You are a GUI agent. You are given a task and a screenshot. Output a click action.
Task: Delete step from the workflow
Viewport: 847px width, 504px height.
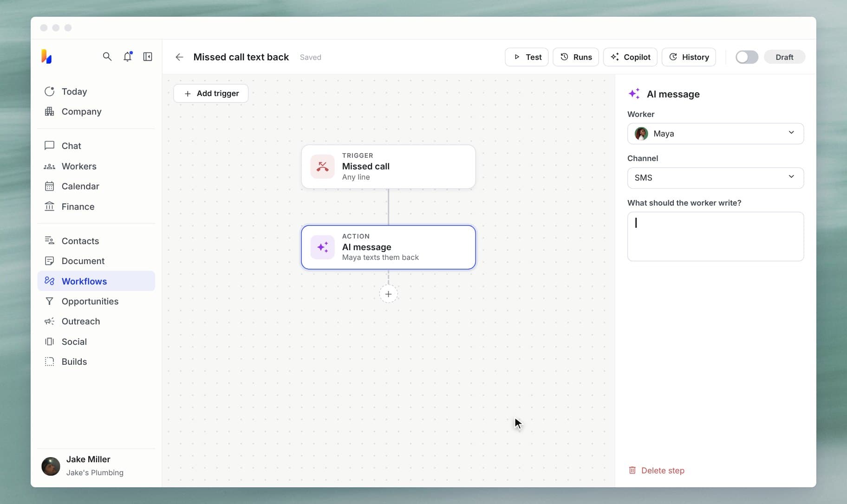click(x=656, y=471)
